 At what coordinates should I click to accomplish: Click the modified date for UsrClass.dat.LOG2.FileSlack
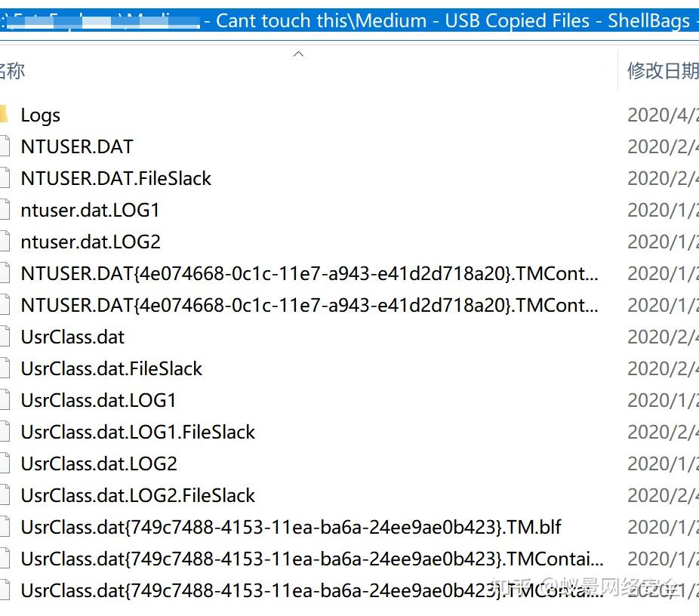(x=663, y=495)
